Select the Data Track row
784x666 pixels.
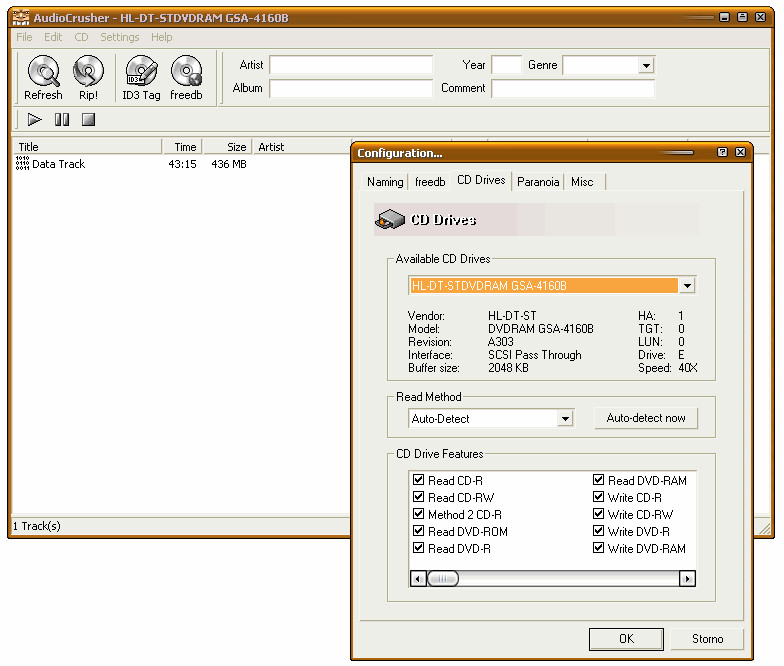(x=182, y=164)
